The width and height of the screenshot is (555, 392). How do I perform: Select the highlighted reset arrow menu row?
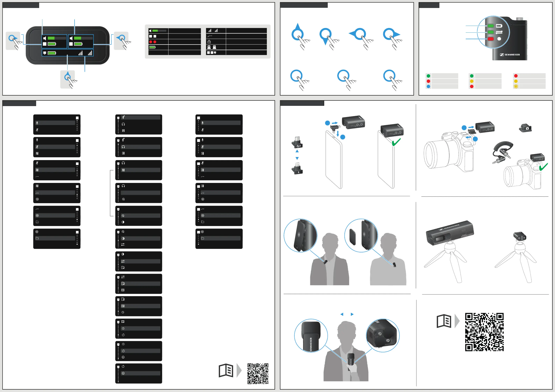[x=140, y=351]
